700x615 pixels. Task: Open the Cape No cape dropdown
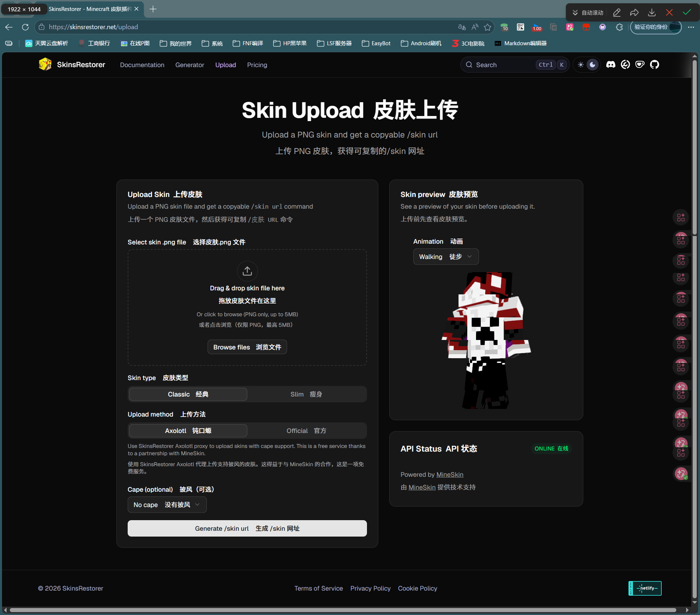(167, 504)
